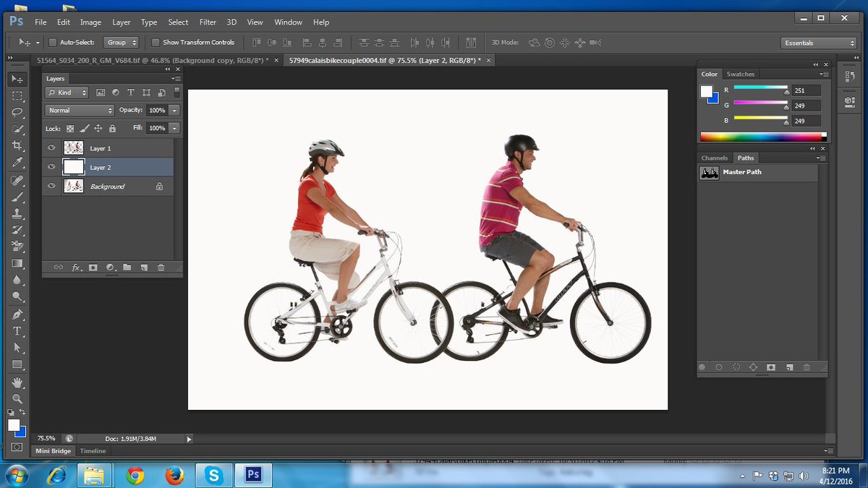
Task: Swap foreground and background colors
Action: tap(22, 412)
